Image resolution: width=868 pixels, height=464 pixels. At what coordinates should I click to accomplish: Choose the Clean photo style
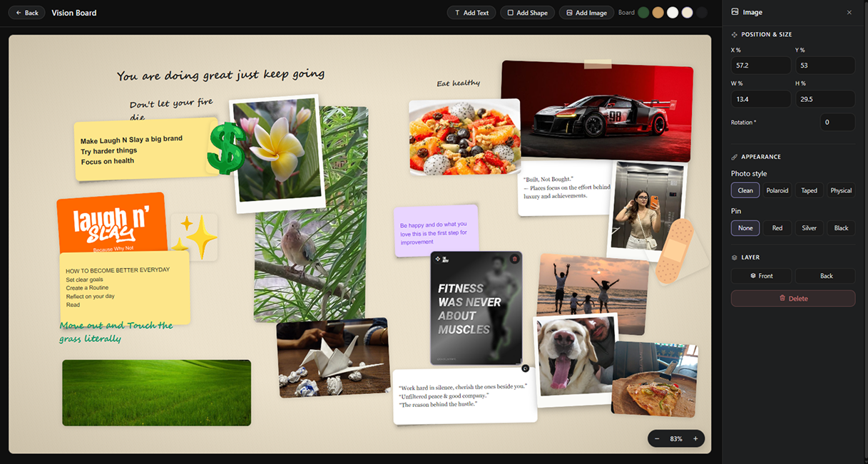(x=745, y=190)
